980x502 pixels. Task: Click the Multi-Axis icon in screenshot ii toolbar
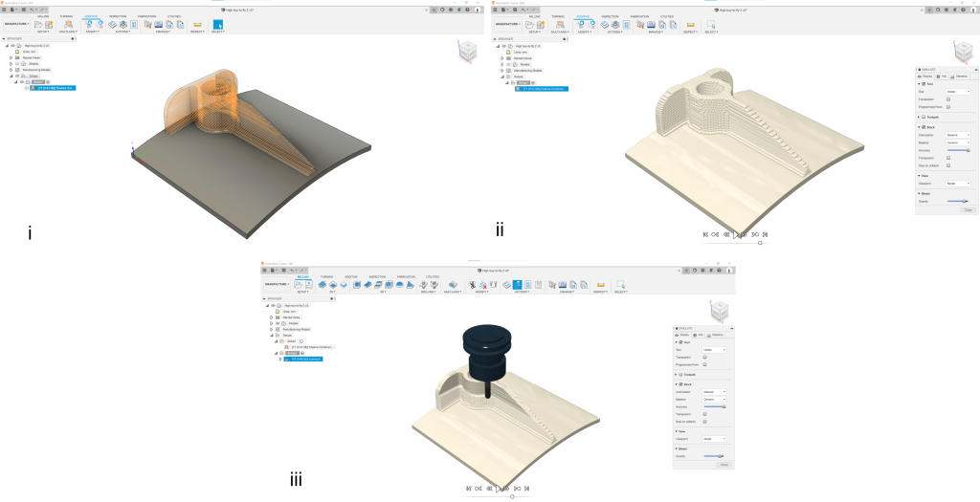(560, 24)
